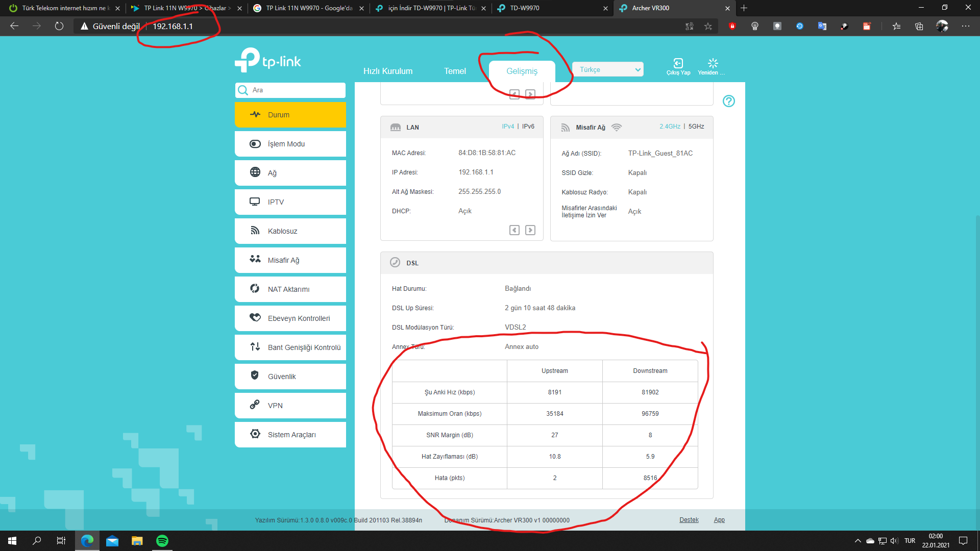Click the Çıkış Yap logout icon
The width and height of the screenshot is (980, 551).
coord(678,64)
